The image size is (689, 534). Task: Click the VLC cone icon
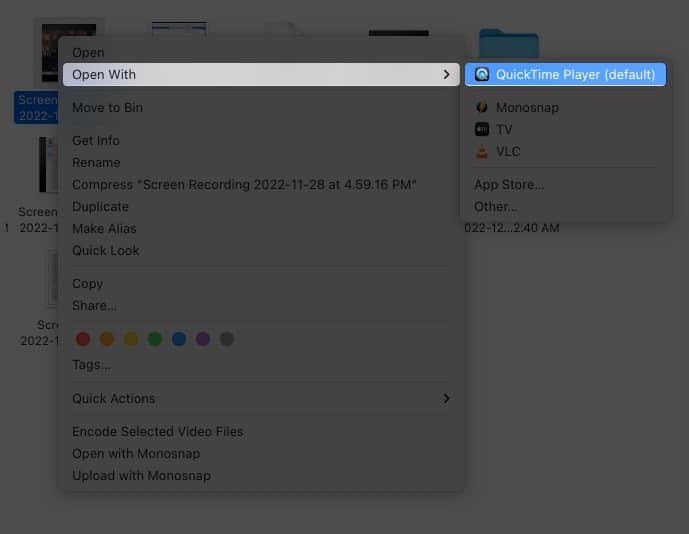[x=482, y=152]
